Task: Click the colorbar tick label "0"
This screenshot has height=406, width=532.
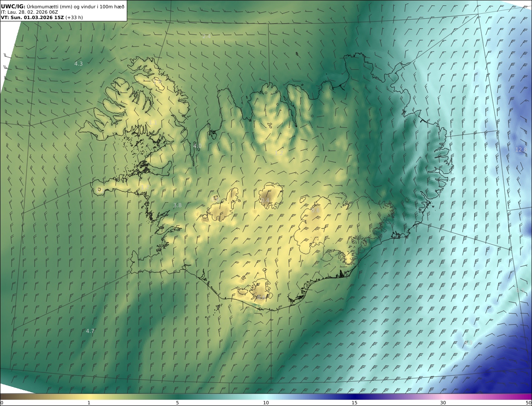Action: point(2,403)
